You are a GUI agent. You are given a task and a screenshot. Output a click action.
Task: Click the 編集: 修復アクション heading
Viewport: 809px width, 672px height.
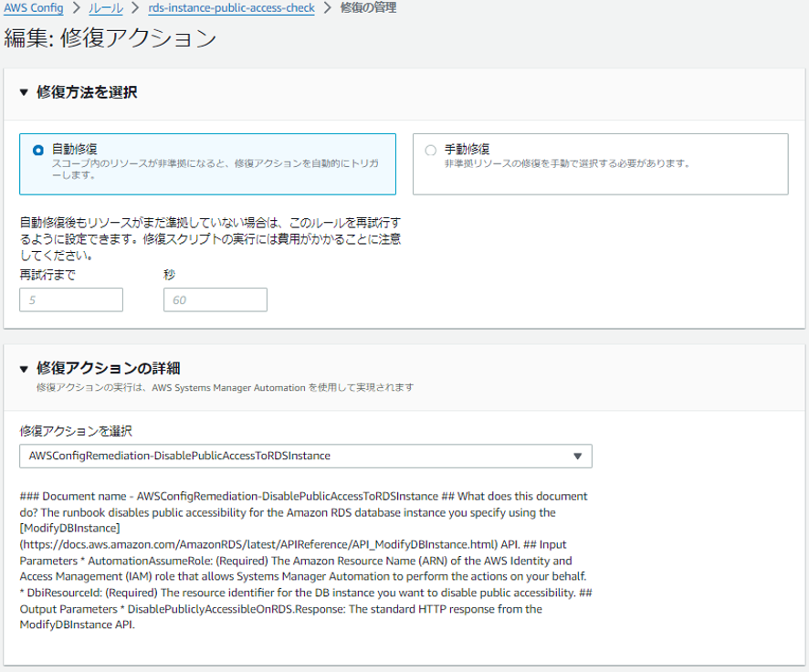(110, 38)
